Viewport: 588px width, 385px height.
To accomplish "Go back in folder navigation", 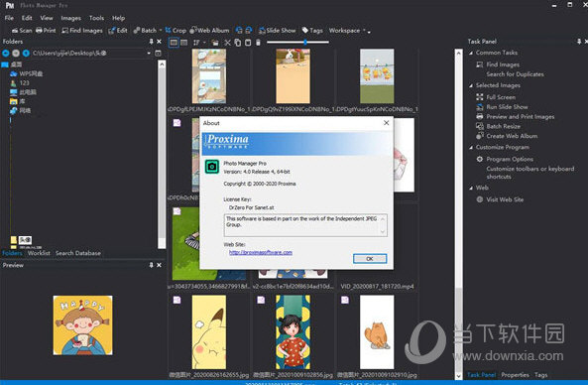I will tap(6, 53).
